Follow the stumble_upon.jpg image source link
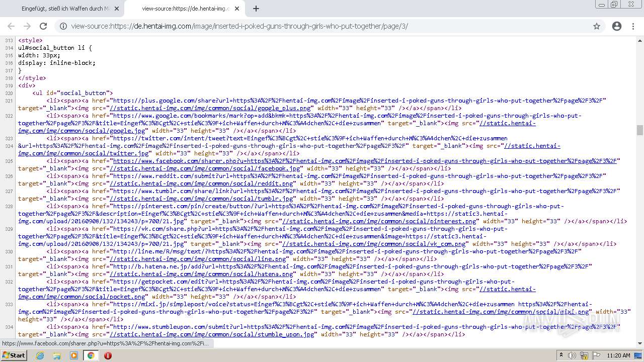644x362 pixels. coord(212,334)
